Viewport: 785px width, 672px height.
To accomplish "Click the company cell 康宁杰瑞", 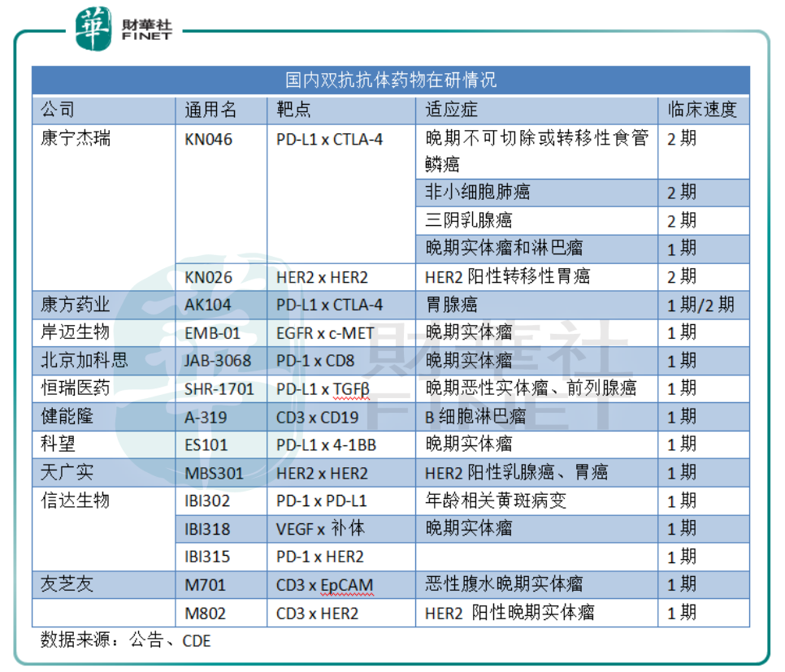I will coord(75,138).
